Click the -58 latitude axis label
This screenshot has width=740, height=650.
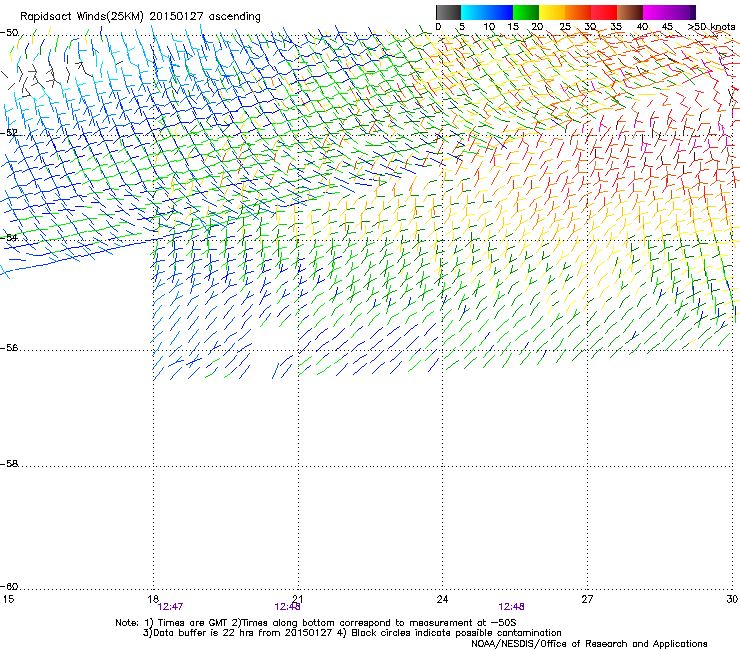pos(9,464)
